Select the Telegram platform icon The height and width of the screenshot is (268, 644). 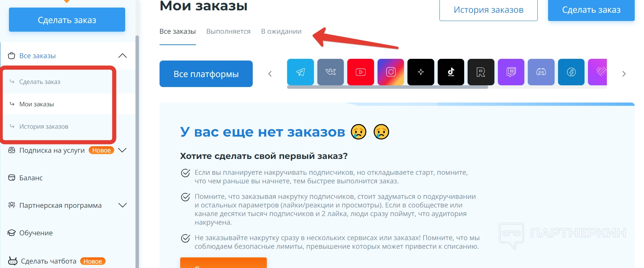pyautogui.click(x=301, y=72)
